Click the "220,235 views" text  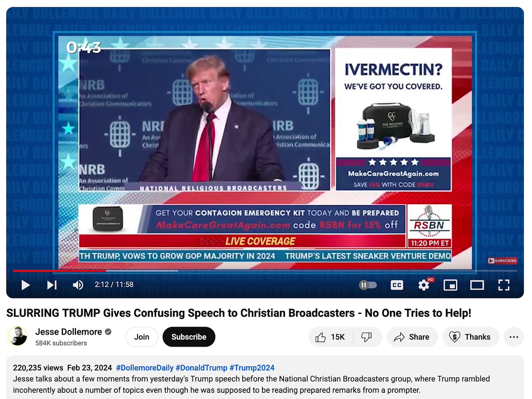[x=38, y=368]
